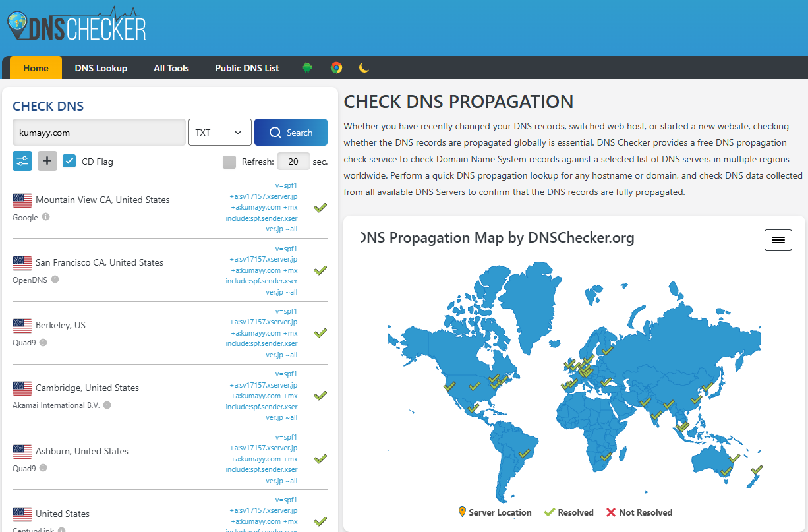Click the green checkmark for Cambridge

click(x=320, y=396)
